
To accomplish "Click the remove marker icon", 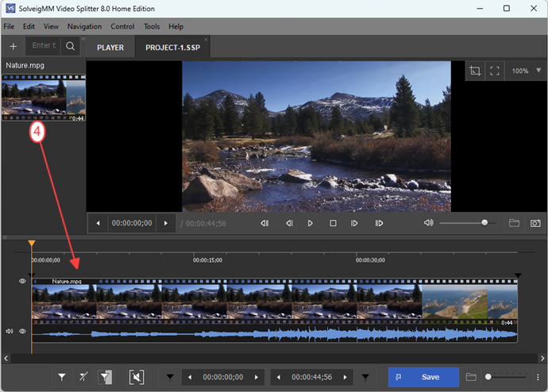I will [83, 377].
